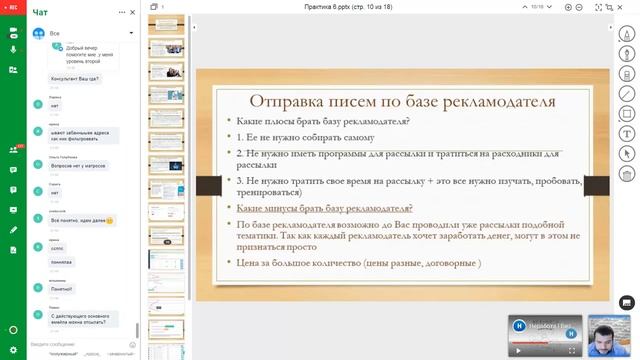
Task: Open the presentation screen icon in sidebar
Action: pyautogui.click(x=13, y=210)
